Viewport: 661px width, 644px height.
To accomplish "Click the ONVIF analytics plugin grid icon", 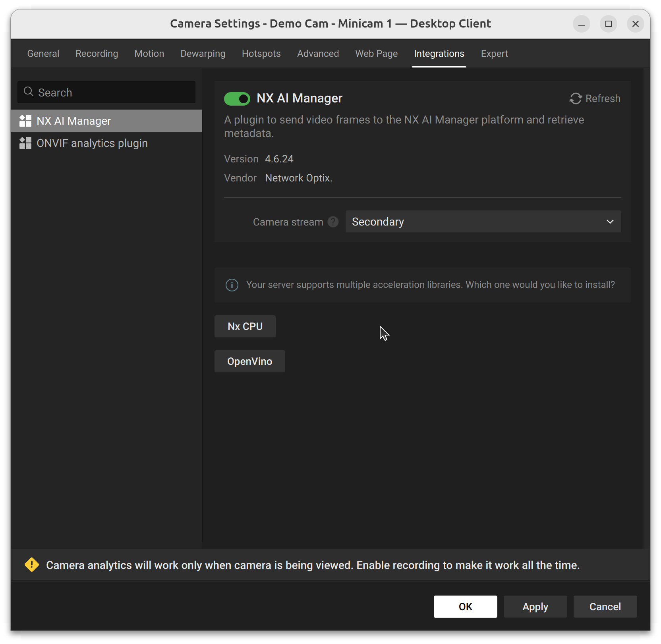I will 25,143.
